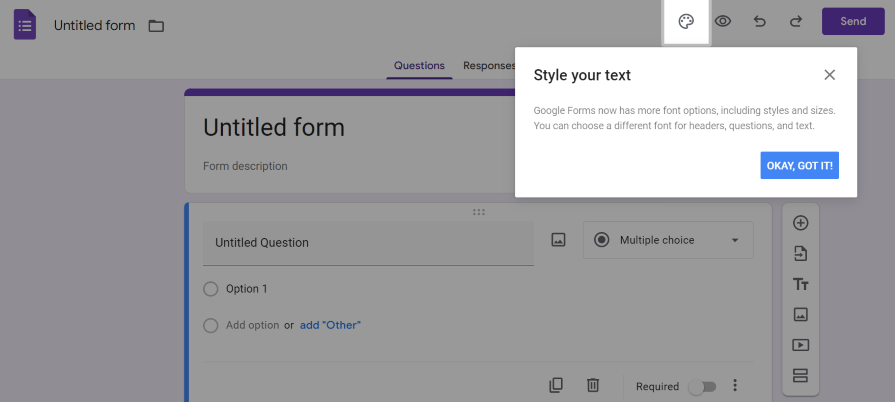Viewport: 895px width, 402px height.
Task: Open the Multiple choice question type dropdown
Action: (668, 240)
